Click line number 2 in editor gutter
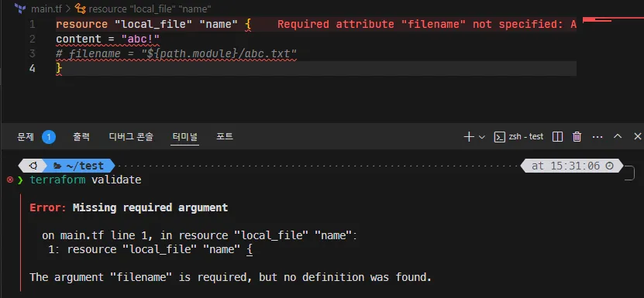The width and height of the screenshot is (644, 298). click(33, 39)
